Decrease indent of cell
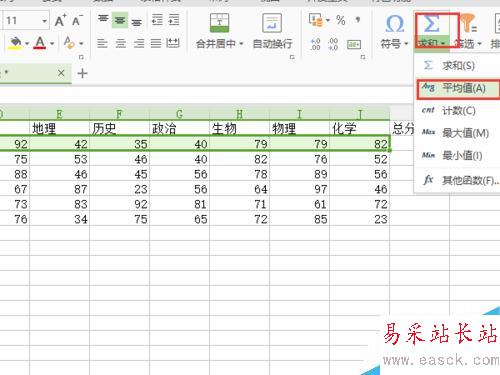The image size is (500, 375). coord(157,20)
